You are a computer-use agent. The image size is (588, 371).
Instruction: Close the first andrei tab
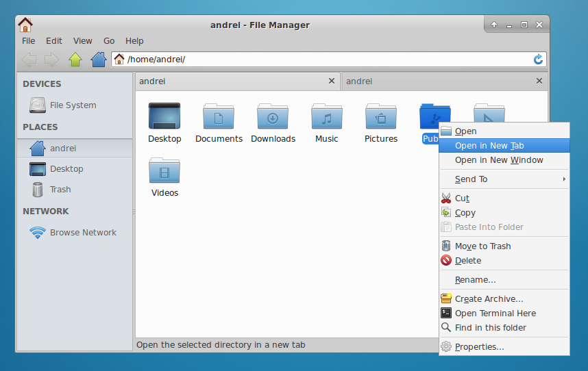click(332, 81)
